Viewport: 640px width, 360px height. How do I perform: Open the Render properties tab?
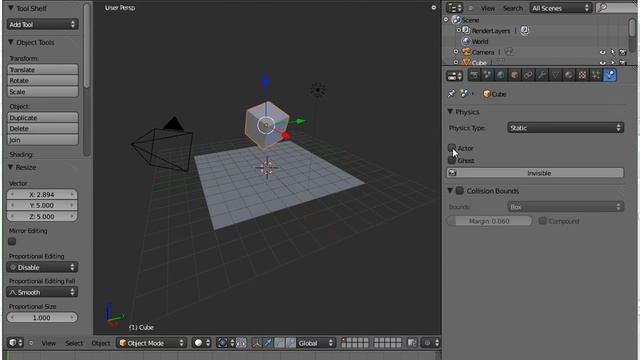click(x=474, y=75)
